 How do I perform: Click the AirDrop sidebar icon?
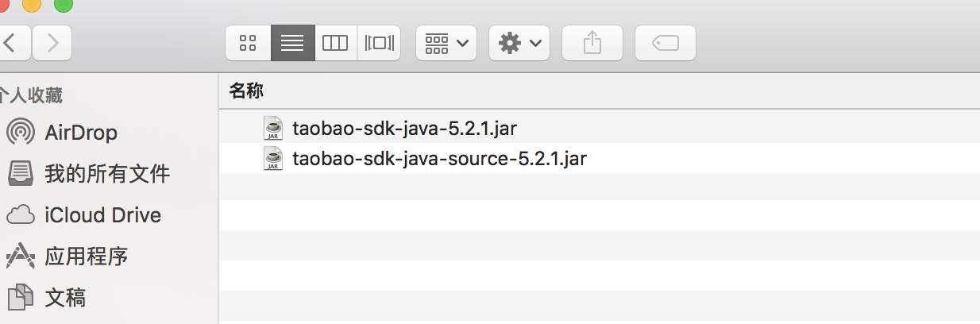(x=21, y=132)
